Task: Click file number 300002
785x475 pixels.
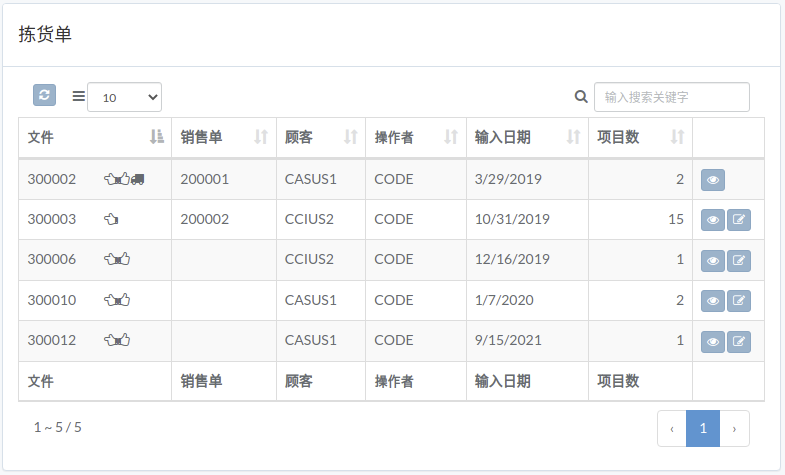Action: coord(52,179)
